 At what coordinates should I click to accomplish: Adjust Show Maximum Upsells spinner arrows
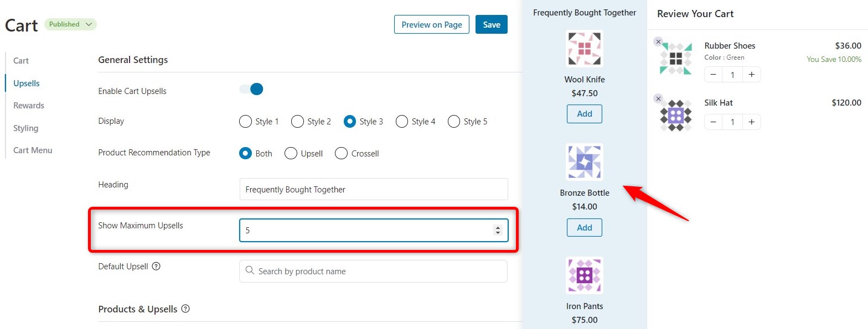498,231
